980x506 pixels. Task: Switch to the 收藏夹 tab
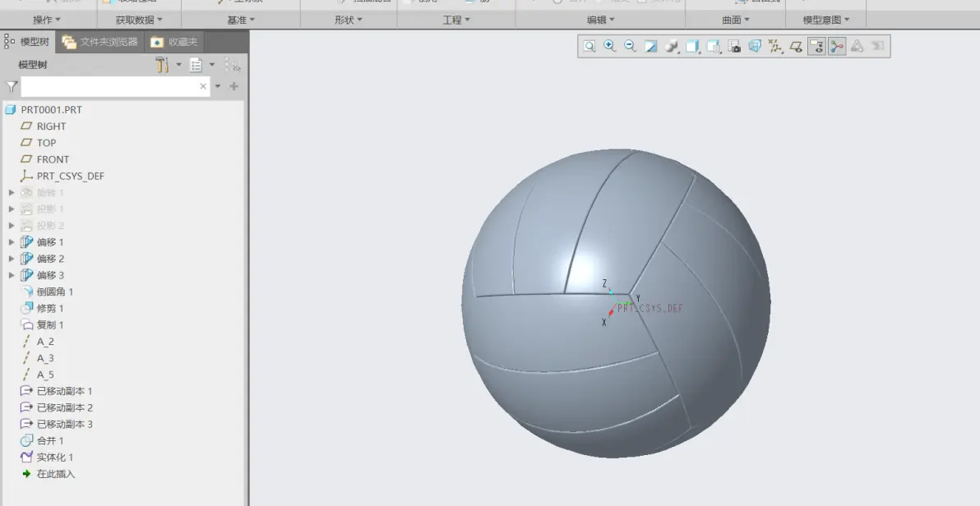(x=174, y=42)
